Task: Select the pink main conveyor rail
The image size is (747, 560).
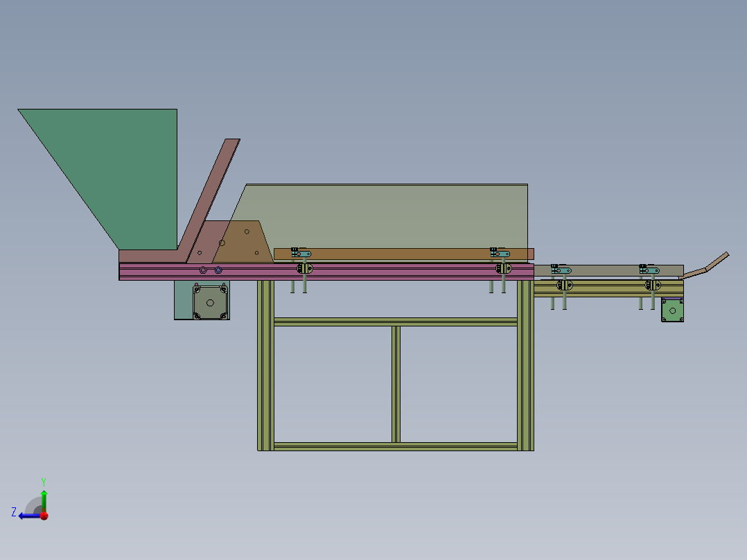Action: [326, 272]
